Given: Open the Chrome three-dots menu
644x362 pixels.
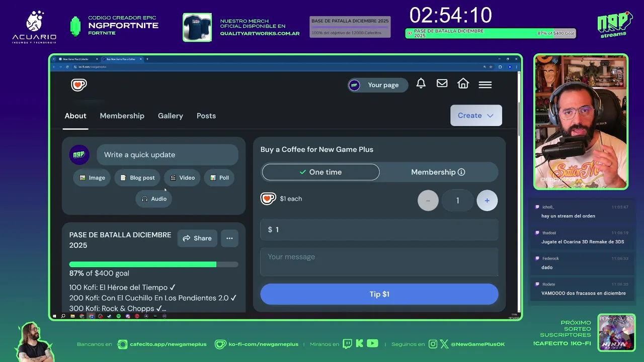Looking at the screenshot, I should [x=517, y=67].
